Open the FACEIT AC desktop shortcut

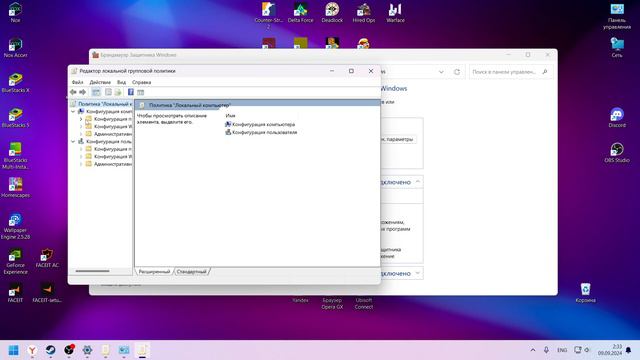pyautogui.click(x=47, y=258)
